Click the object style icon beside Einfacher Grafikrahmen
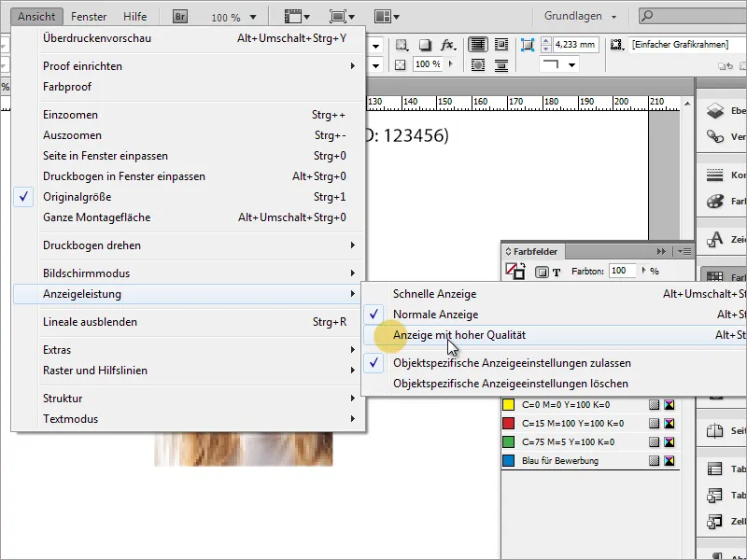Viewport: 747px width, 560px height. click(x=616, y=45)
